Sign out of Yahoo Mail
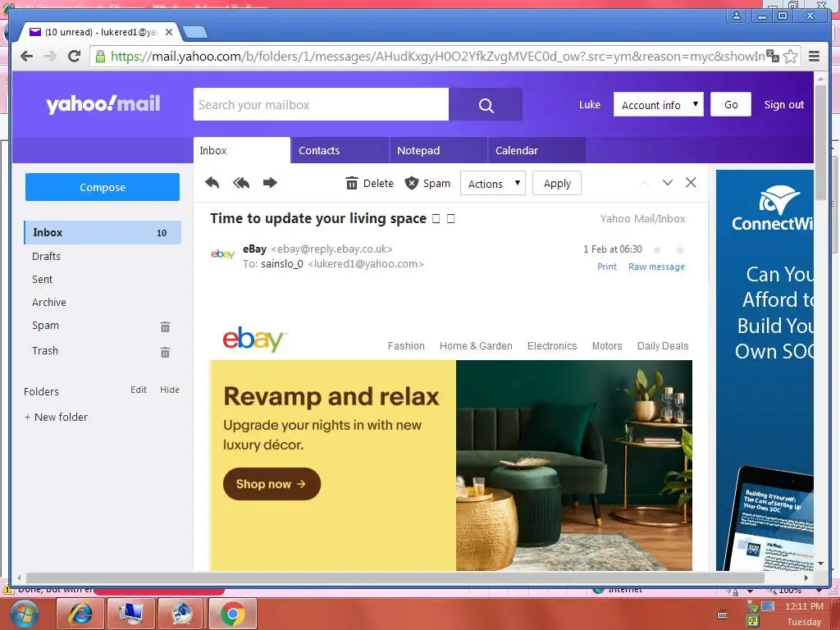Image resolution: width=840 pixels, height=630 pixels. point(783,104)
